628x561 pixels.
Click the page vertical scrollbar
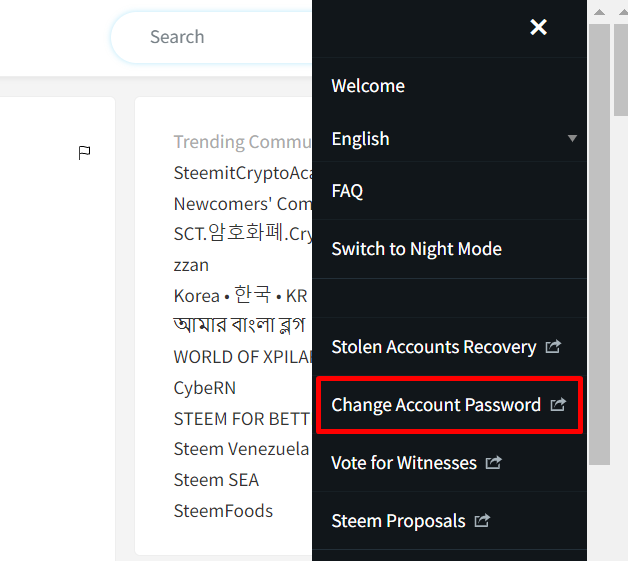click(x=599, y=250)
